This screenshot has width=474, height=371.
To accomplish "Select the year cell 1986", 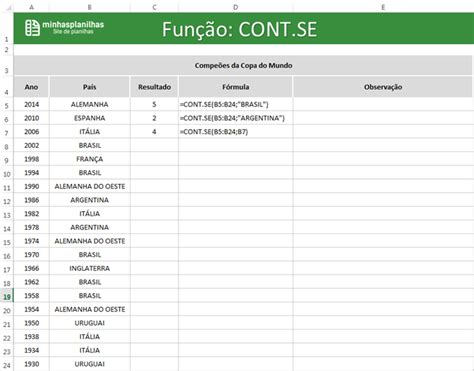I will point(31,200).
